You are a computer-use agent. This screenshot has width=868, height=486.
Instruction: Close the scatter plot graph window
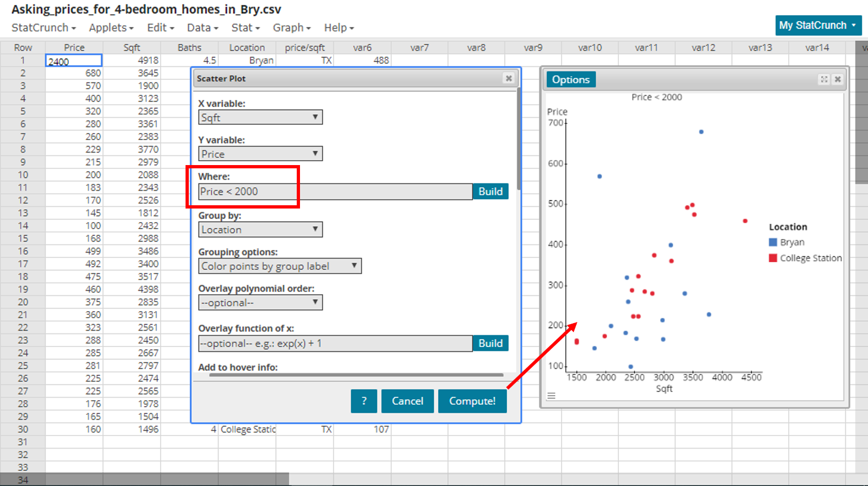coord(838,79)
